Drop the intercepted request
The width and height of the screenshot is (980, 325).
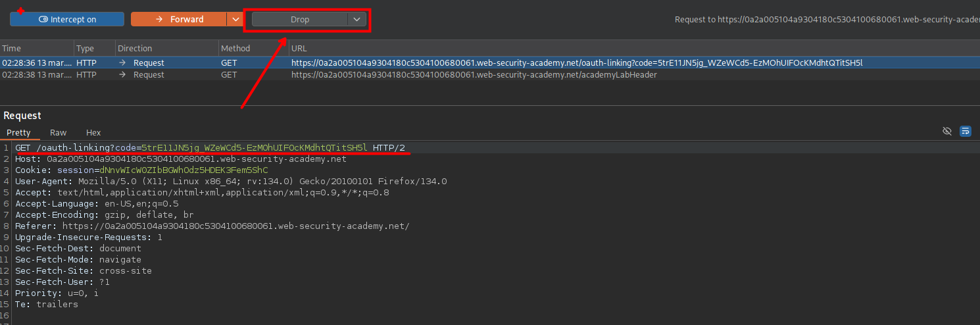[x=300, y=20]
